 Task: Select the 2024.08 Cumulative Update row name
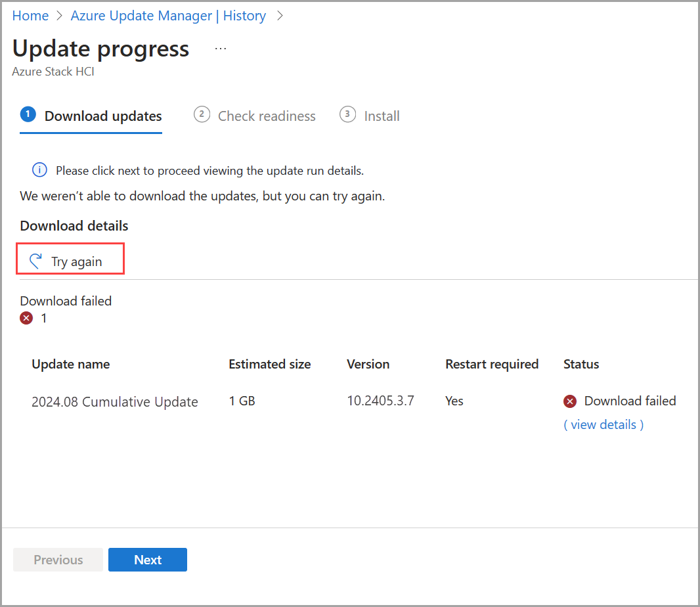(x=115, y=401)
